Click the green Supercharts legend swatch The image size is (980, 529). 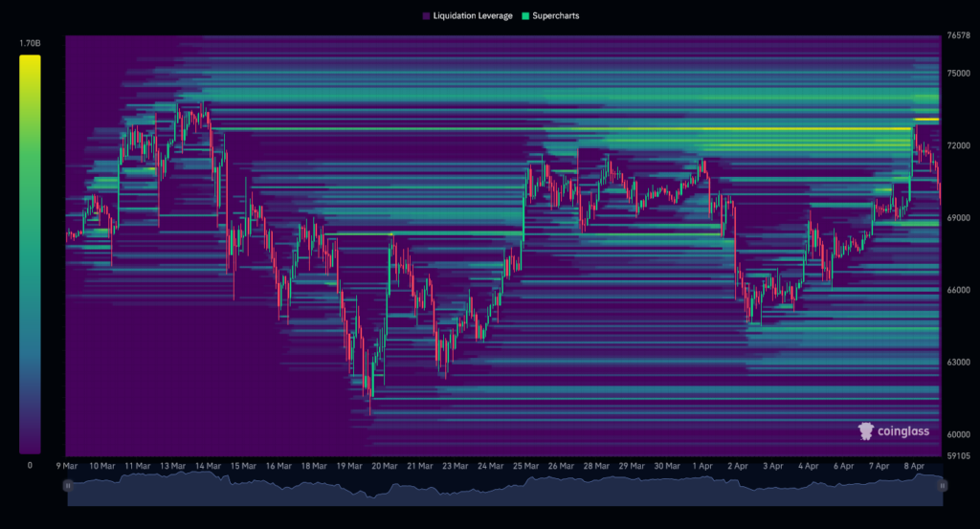tap(525, 16)
